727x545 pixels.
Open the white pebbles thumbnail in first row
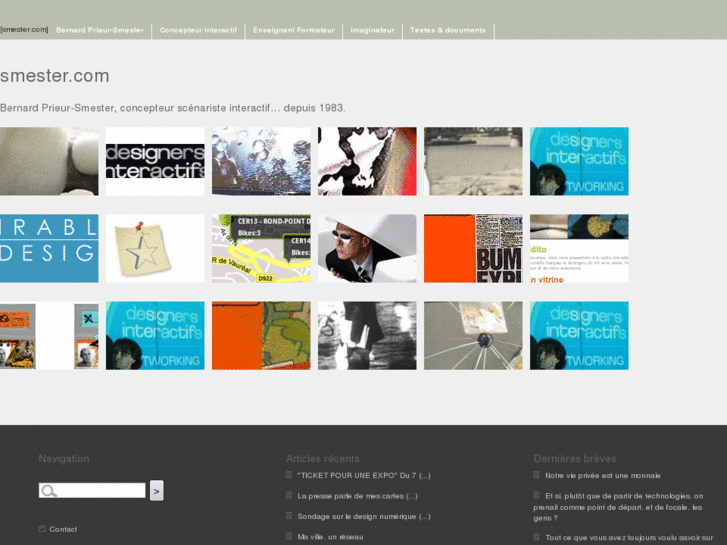[x=49, y=161]
